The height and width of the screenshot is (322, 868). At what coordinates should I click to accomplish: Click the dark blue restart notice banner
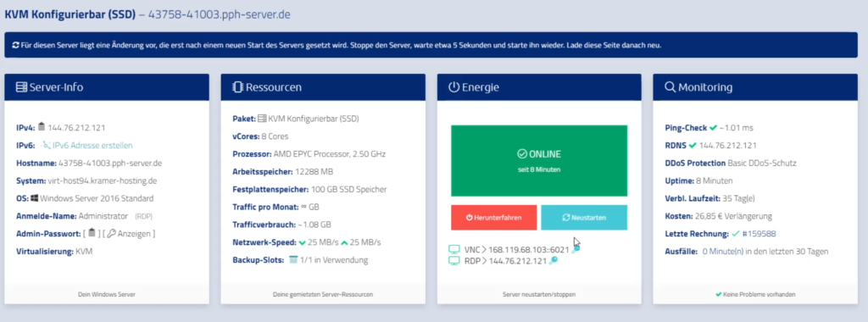431,46
